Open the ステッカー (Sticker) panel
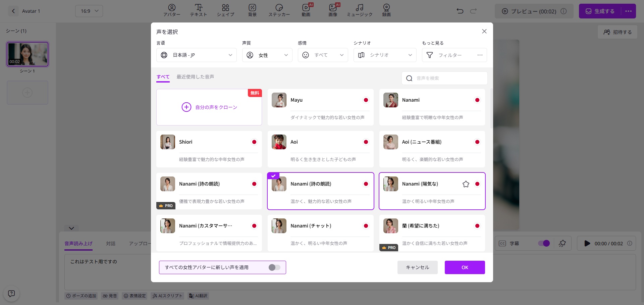This screenshot has height=305, width=644. coord(279,10)
